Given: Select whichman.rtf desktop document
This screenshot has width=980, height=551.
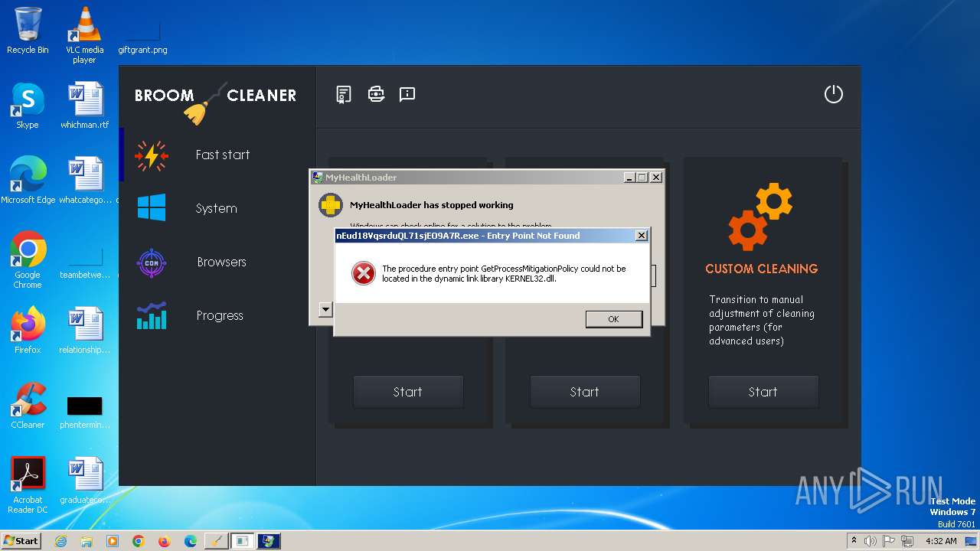Looking at the screenshot, I should tap(84, 105).
